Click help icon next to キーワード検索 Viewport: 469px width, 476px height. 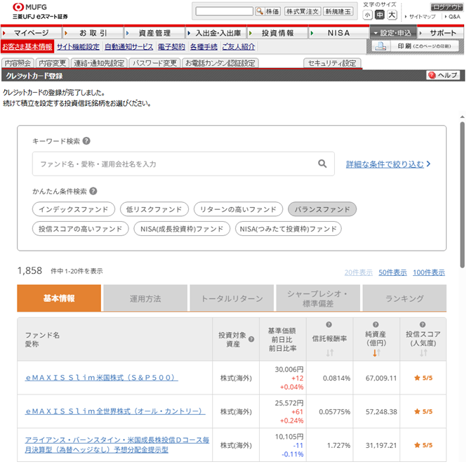click(86, 141)
